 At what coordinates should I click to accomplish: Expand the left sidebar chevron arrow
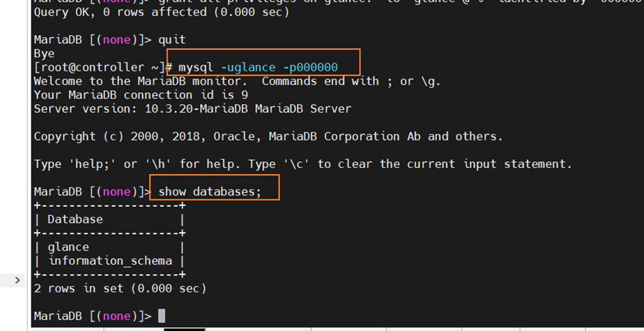[x=17, y=280]
